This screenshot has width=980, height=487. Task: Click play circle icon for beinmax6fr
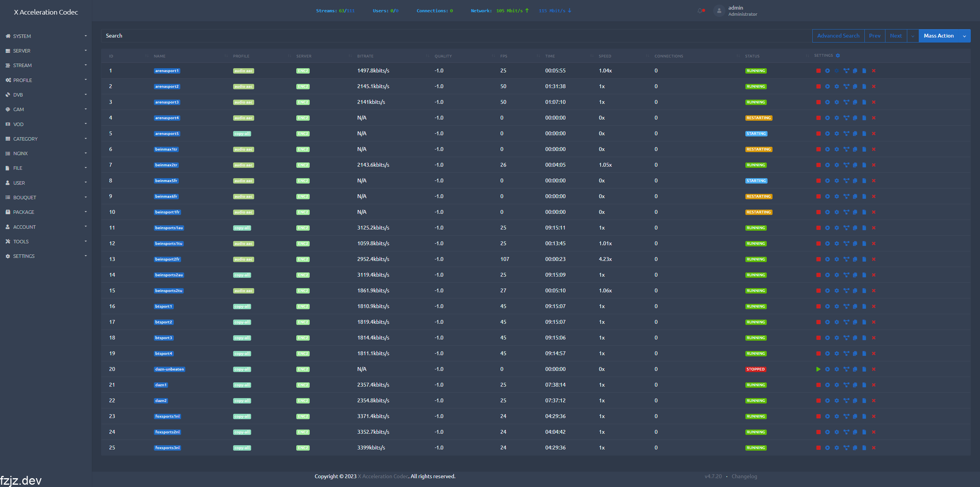pyautogui.click(x=827, y=197)
